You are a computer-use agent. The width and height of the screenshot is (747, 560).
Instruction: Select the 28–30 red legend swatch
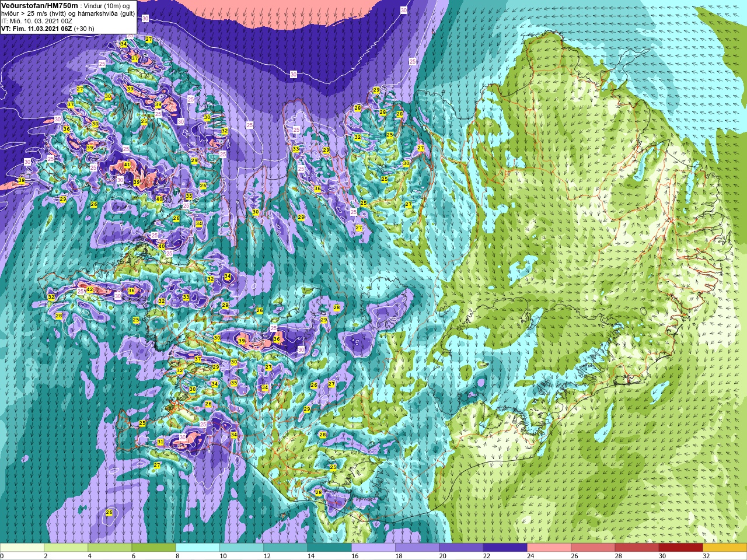pyautogui.click(x=637, y=548)
